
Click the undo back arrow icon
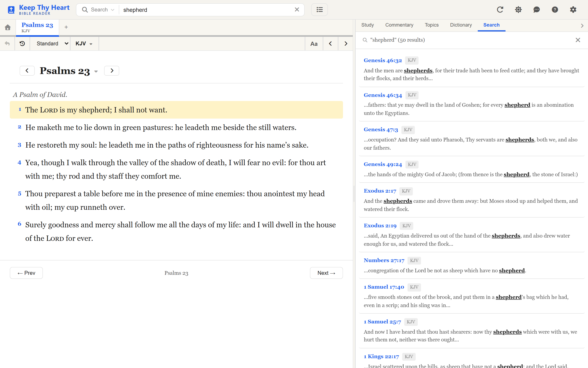[7, 44]
